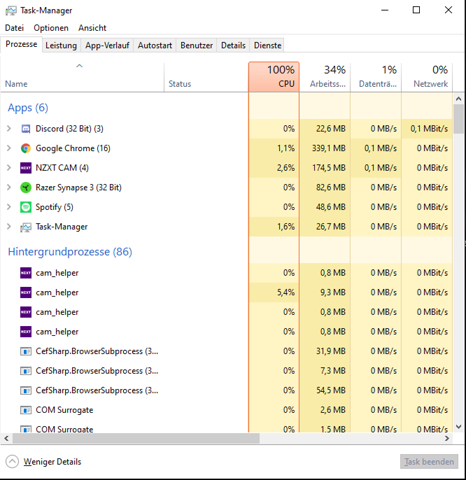The height and width of the screenshot is (480, 466).
Task: Click the Task-Manager icon in Apps list
Action: 26,227
